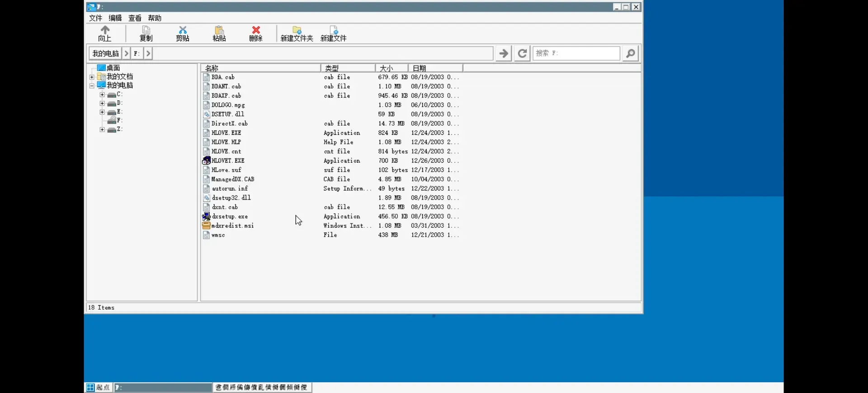Click the Cut (剪贴) scissors icon
Screen dimensions: 868x393
click(x=183, y=30)
